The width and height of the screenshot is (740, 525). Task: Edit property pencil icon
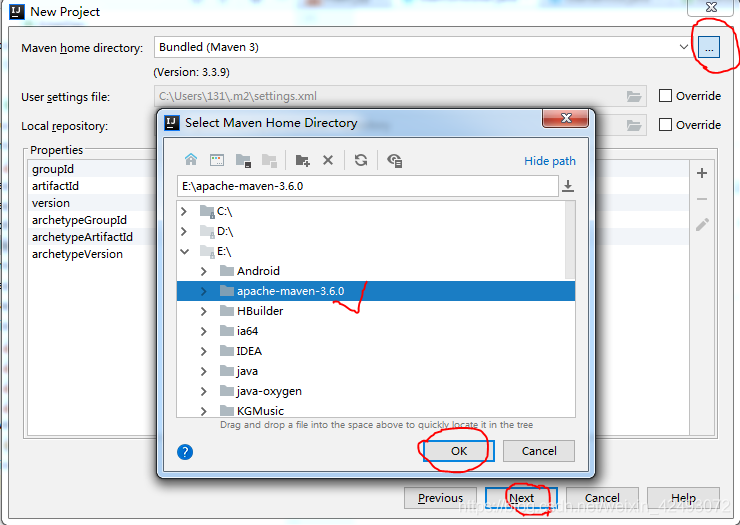[x=702, y=225]
